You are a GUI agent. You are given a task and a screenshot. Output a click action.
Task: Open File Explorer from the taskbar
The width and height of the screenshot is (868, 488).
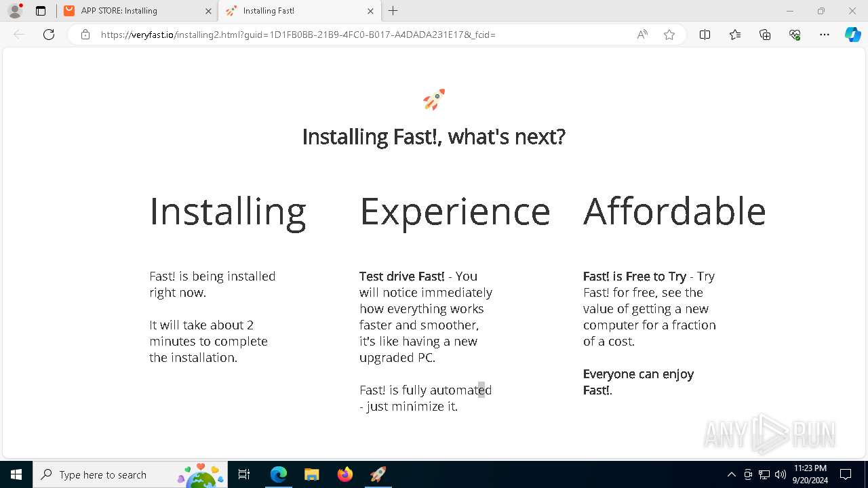click(x=311, y=474)
